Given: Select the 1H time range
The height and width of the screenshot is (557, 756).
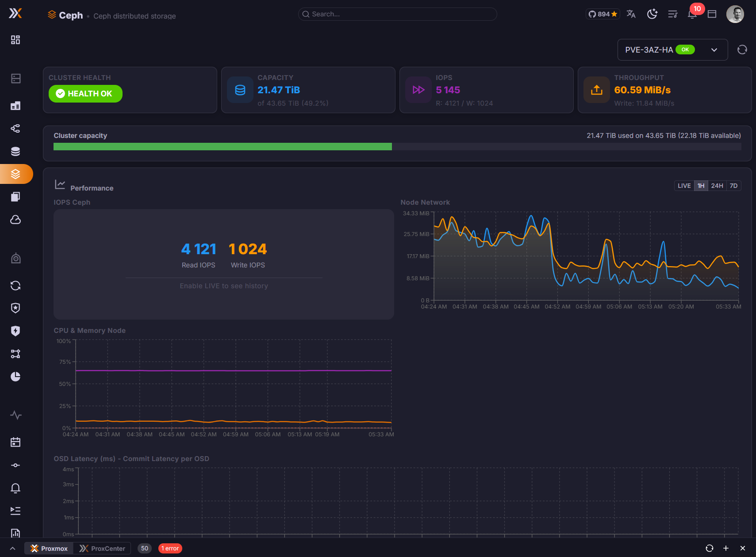Looking at the screenshot, I should coord(701,186).
